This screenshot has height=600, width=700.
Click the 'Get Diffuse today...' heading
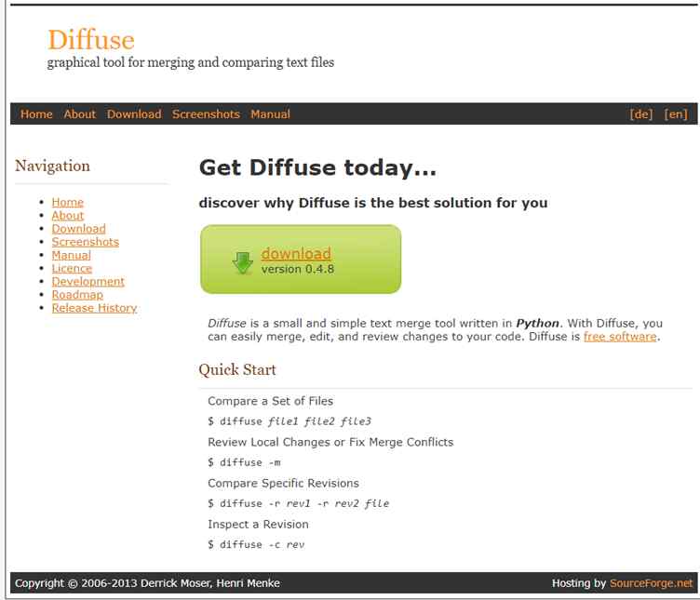tap(317, 168)
